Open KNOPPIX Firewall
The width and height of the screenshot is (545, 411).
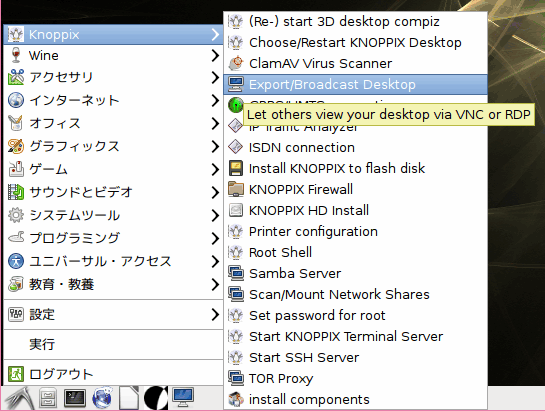[x=355, y=190]
